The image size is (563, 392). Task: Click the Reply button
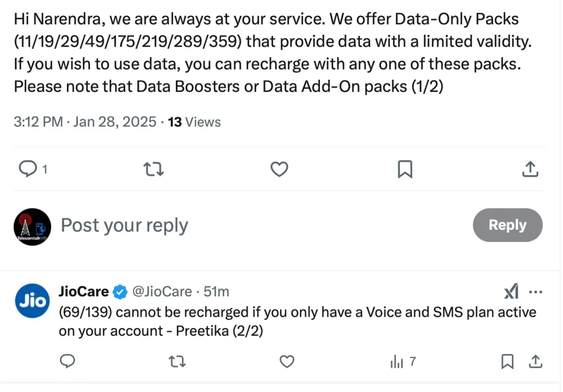[507, 225]
